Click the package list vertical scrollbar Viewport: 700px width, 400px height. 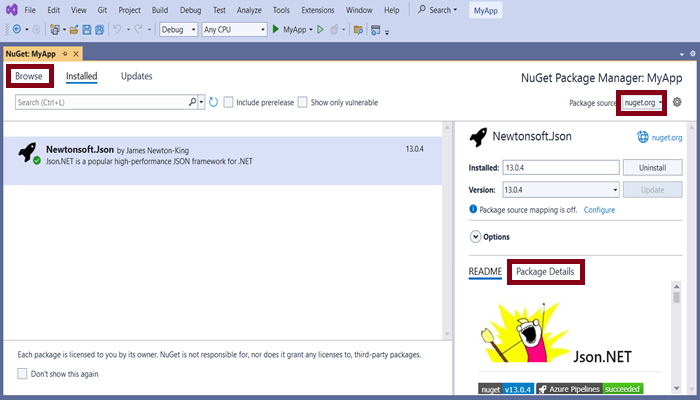447,231
